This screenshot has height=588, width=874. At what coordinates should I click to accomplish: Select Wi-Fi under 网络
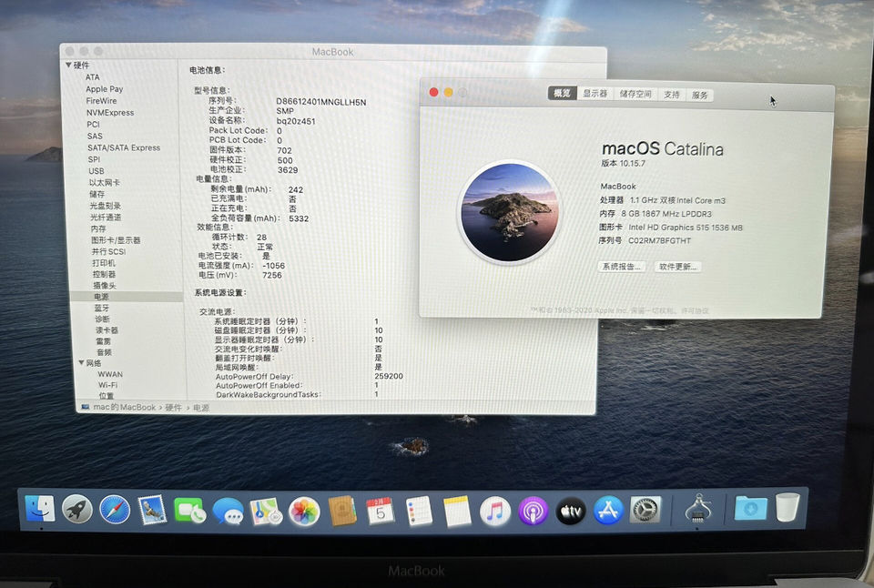108,385
